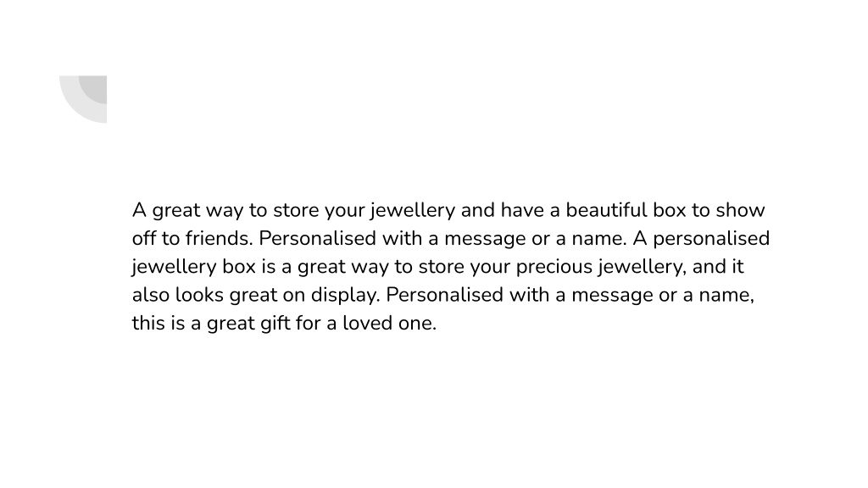Click the word "also" starting fourth line

(x=150, y=295)
